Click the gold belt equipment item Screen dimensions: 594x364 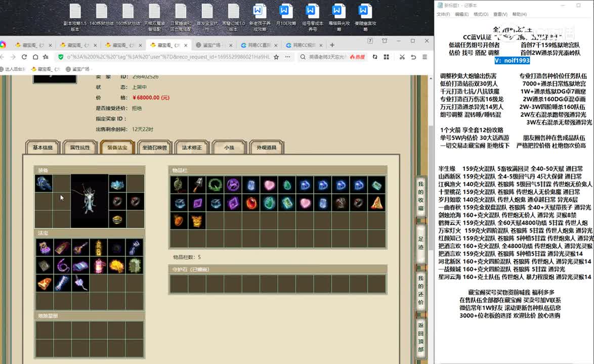click(x=117, y=219)
